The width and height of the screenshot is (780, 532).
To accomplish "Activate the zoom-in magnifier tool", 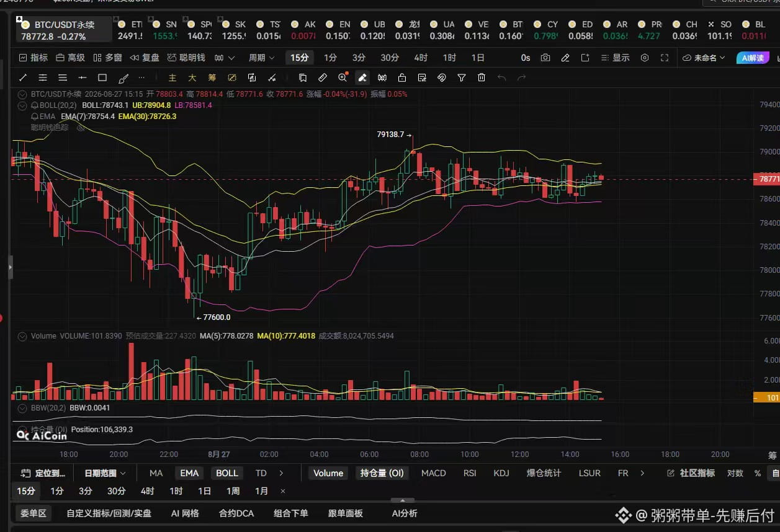I will 343,78.
